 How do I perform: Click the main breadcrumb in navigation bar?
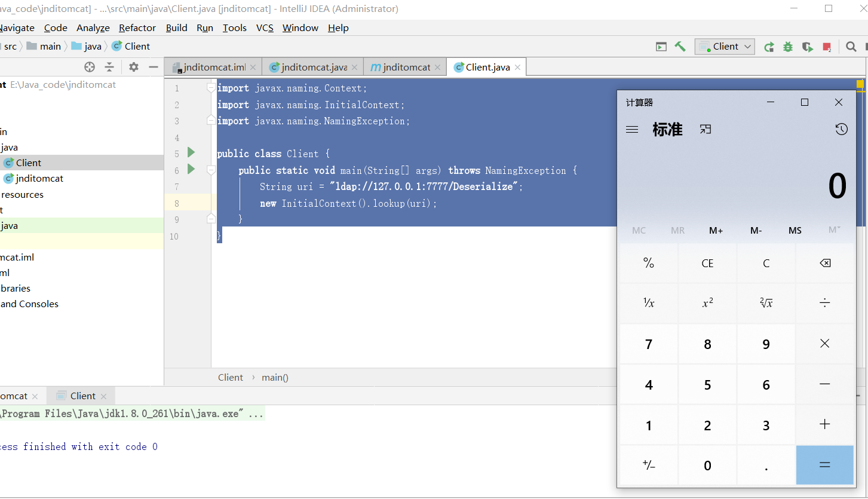[x=44, y=47]
